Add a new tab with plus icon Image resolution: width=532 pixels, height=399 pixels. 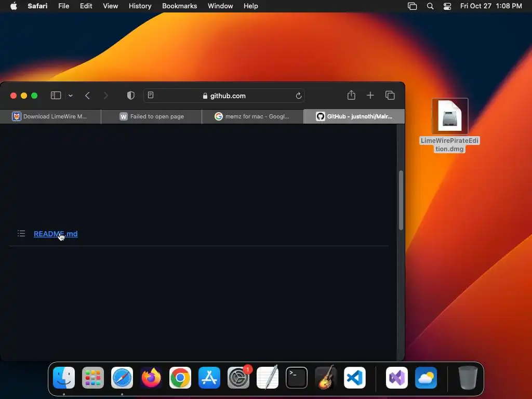pyautogui.click(x=370, y=96)
